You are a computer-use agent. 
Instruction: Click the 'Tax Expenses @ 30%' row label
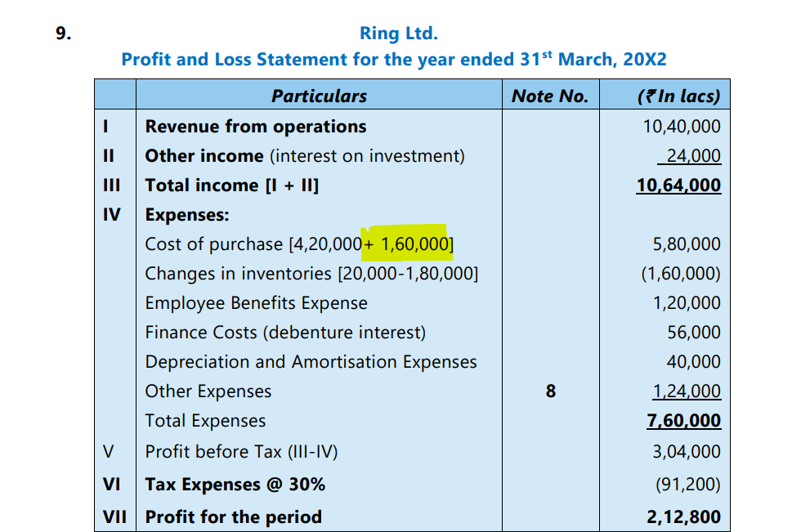pyautogui.click(x=235, y=485)
